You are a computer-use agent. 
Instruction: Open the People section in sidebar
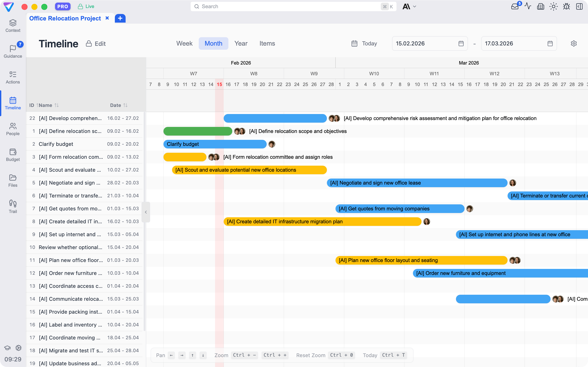click(13, 129)
